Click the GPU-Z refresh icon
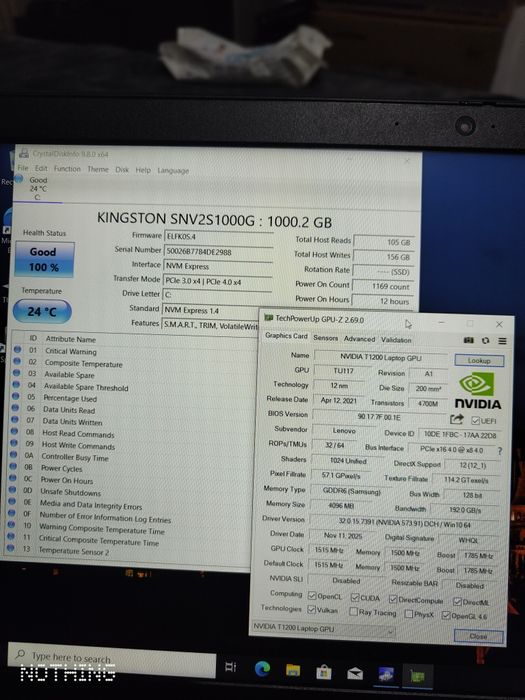 point(486,341)
